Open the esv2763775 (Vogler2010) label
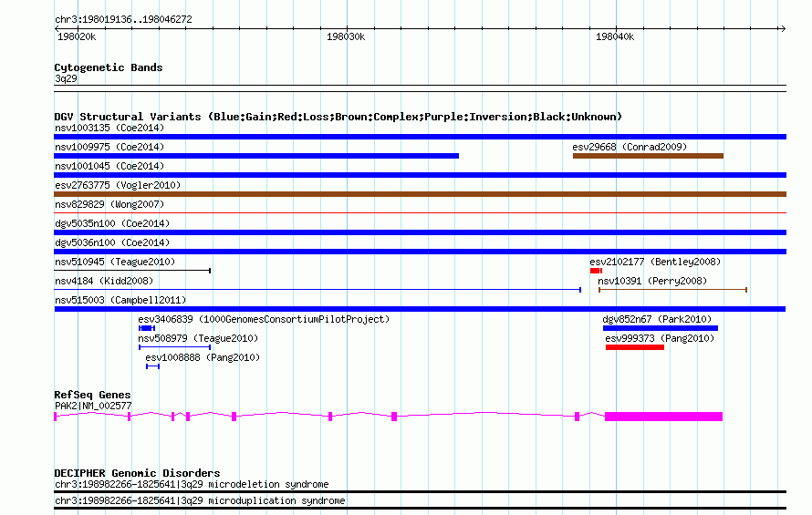The width and height of the screenshot is (812, 515). pos(118,185)
